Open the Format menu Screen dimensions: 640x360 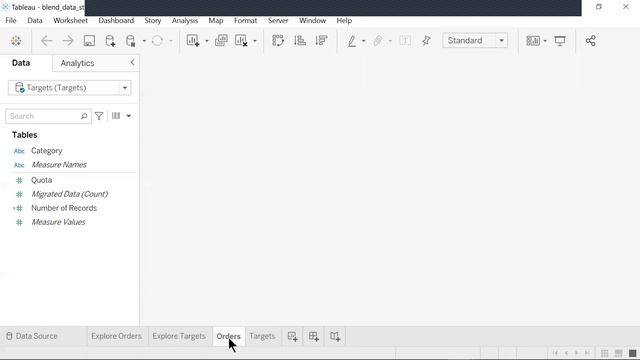click(x=245, y=20)
